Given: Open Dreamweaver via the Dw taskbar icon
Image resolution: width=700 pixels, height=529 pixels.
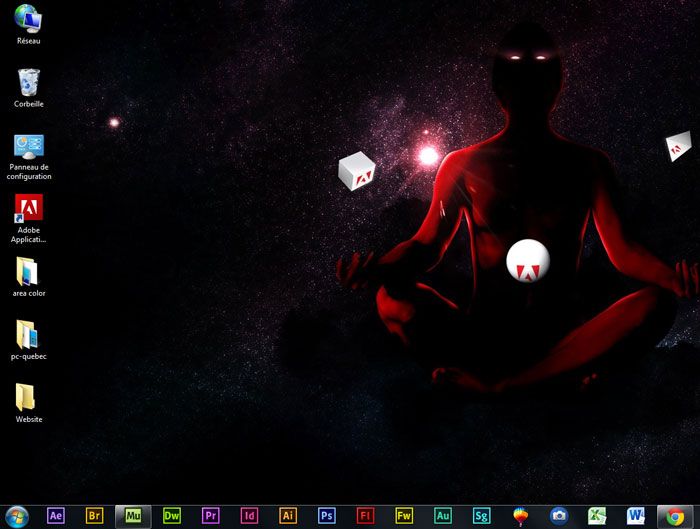Looking at the screenshot, I should click(x=172, y=516).
